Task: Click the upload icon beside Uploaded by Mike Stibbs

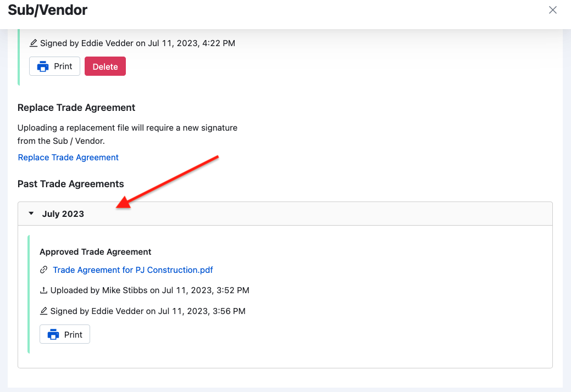Action: (x=44, y=290)
